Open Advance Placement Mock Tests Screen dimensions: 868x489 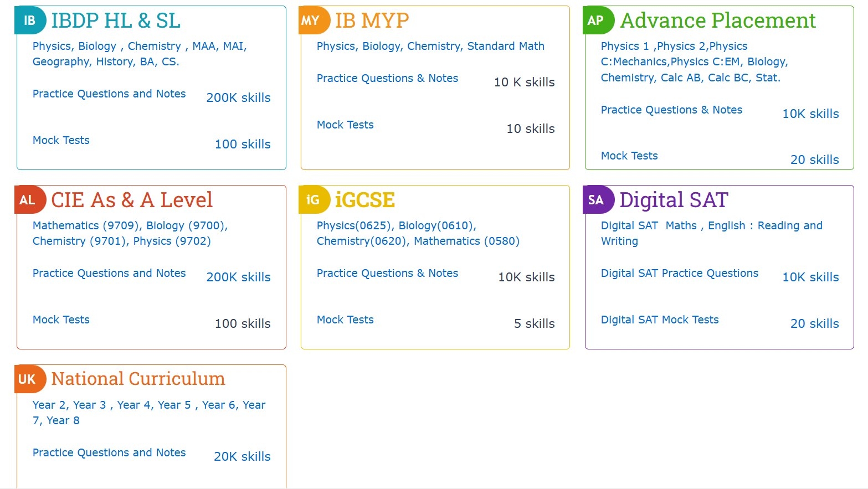(x=629, y=156)
